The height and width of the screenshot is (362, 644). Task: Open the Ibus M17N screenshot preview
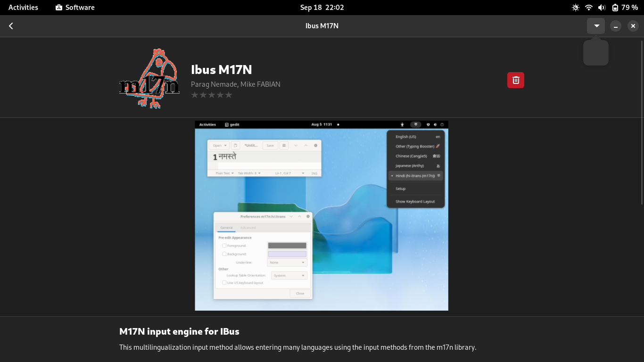pyautogui.click(x=322, y=216)
